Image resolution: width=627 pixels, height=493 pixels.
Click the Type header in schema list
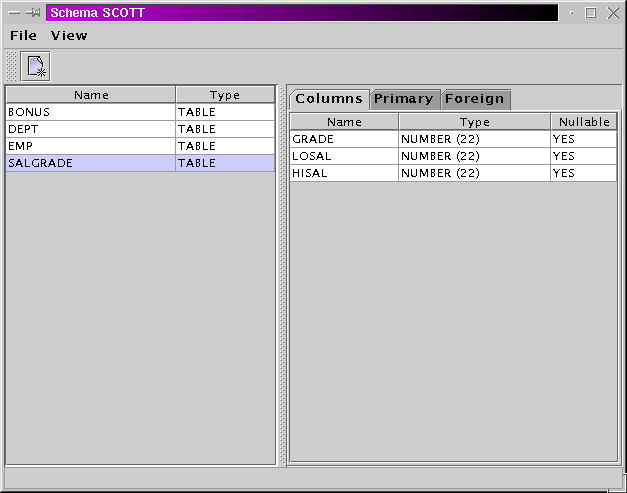pyautogui.click(x=225, y=95)
